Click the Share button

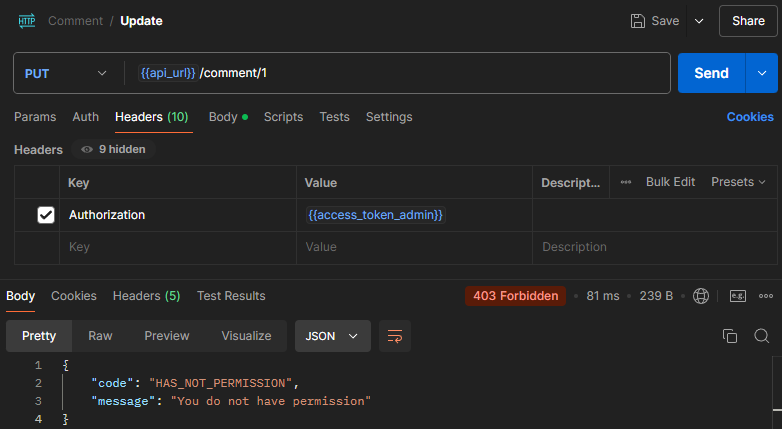coord(748,21)
